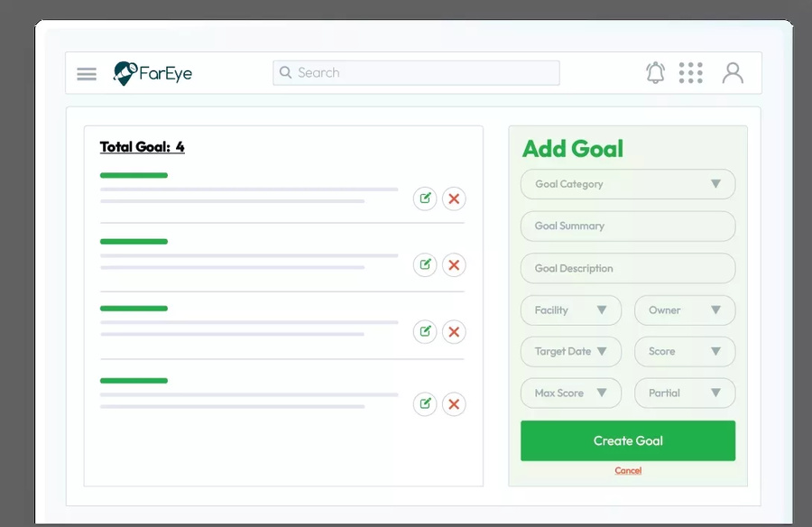Edit the fourth goal entry
Viewport: 812px width, 527px height.
click(x=425, y=403)
